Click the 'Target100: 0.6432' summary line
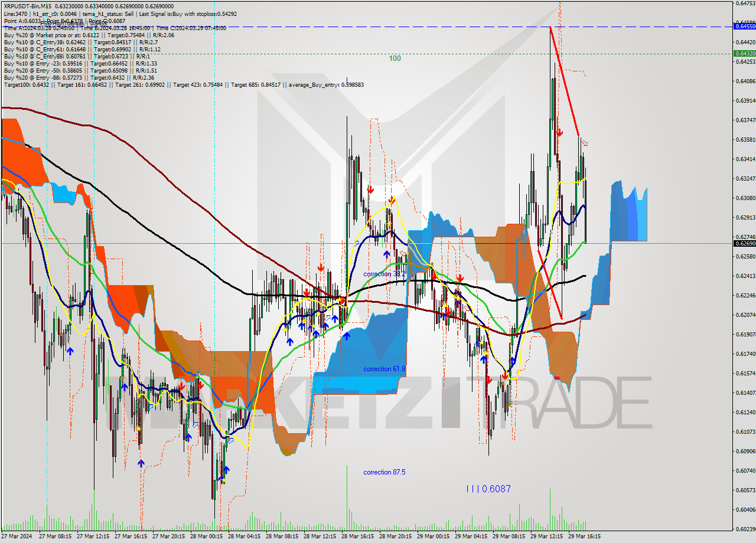This screenshot has height=543, width=756. tap(184, 84)
